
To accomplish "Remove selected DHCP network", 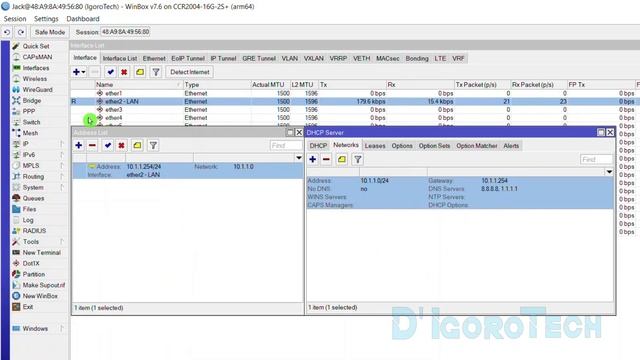I will tap(326, 160).
